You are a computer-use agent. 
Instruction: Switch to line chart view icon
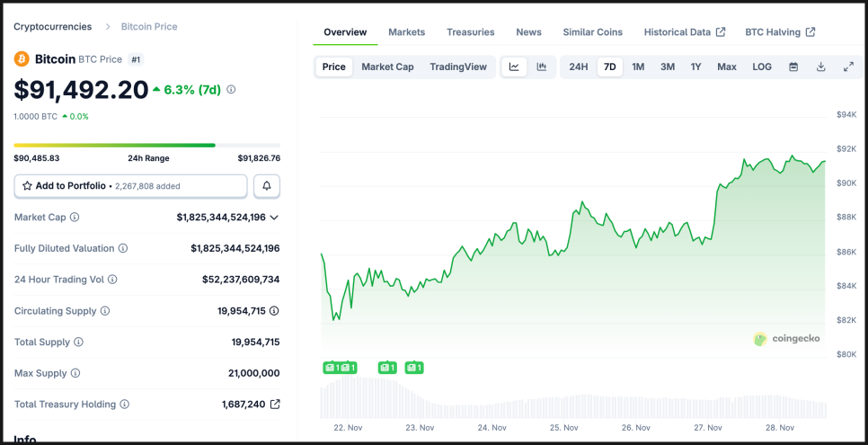coord(514,67)
